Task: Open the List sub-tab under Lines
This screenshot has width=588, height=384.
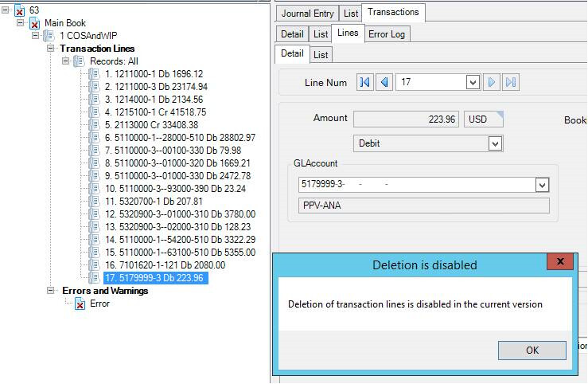Action: [x=321, y=55]
